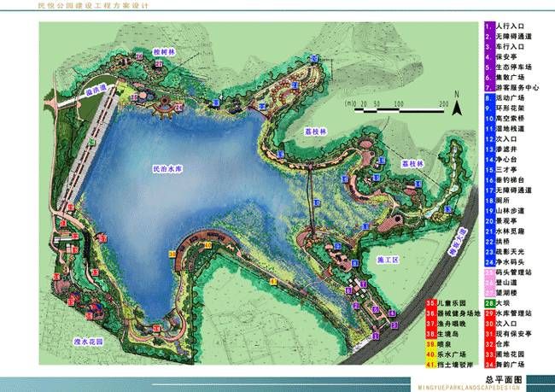Image resolution: width=555 pixels, height=392 pixels.
Task: Click legend entry 现有保安亭
Action: click(508, 334)
